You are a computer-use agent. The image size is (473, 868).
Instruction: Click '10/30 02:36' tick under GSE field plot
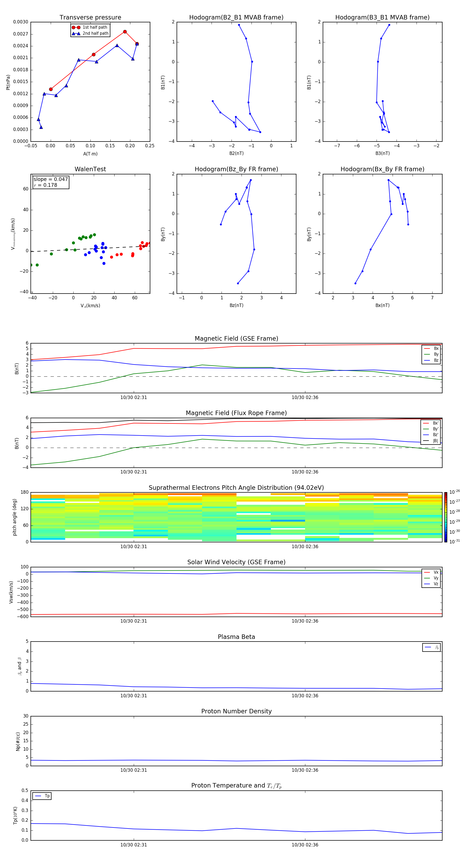point(305,398)
